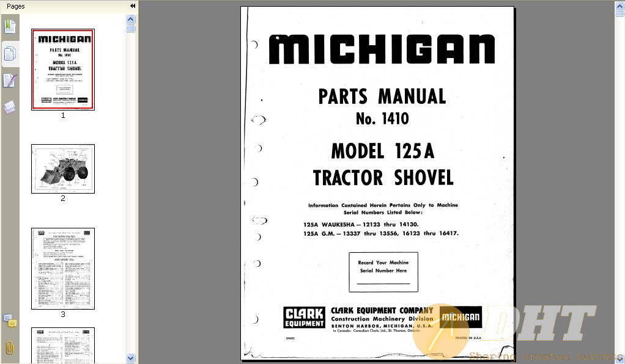Open the Layers panel icon
625x364 pixels.
point(10,107)
